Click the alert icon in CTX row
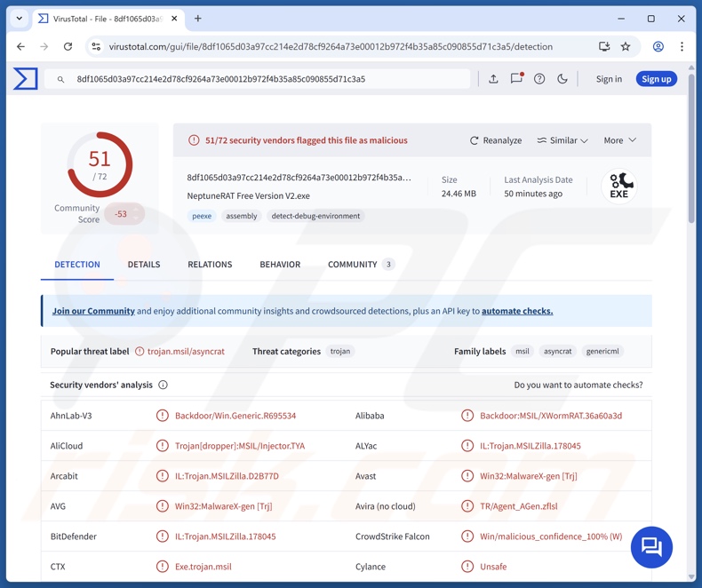This screenshot has height=588, width=702. click(x=162, y=567)
